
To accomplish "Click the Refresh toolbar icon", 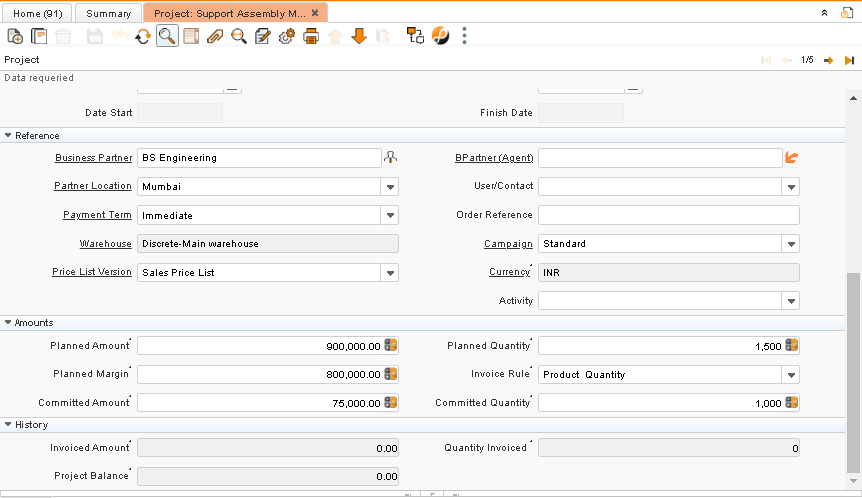I will pos(143,36).
